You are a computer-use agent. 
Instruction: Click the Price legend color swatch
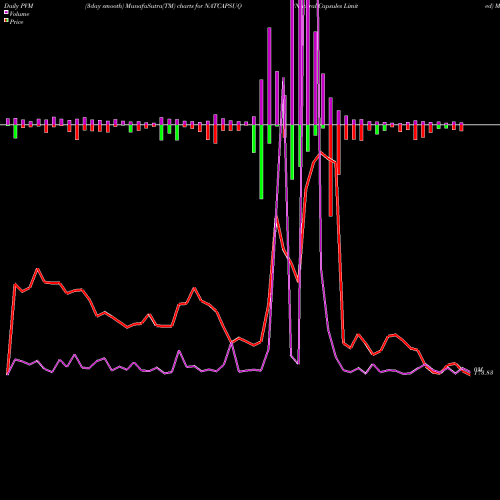6,21
